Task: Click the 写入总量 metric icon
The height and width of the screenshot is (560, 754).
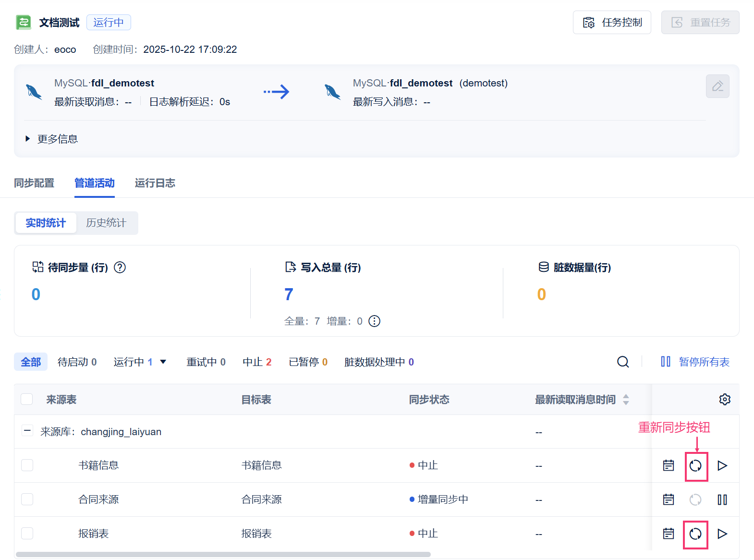Action: click(291, 267)
